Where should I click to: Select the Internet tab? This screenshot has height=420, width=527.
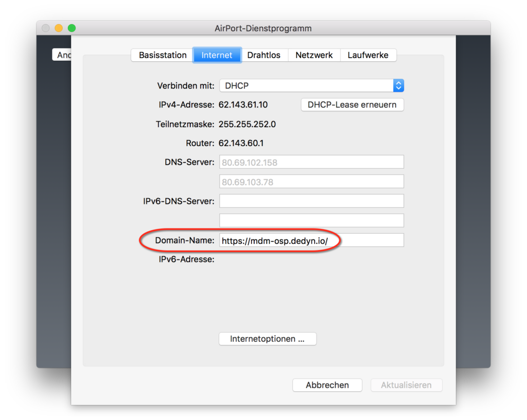coord(217,55)
